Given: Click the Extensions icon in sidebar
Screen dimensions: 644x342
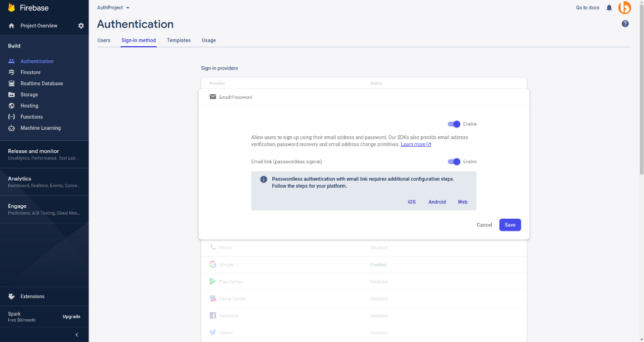Looking at the screenshot, I should tap(12, 296).
